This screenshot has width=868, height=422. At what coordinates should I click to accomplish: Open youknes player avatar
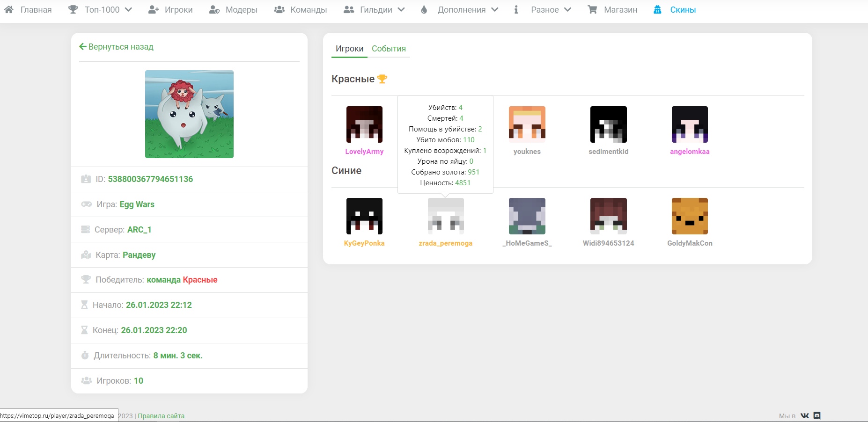[527, 124]
